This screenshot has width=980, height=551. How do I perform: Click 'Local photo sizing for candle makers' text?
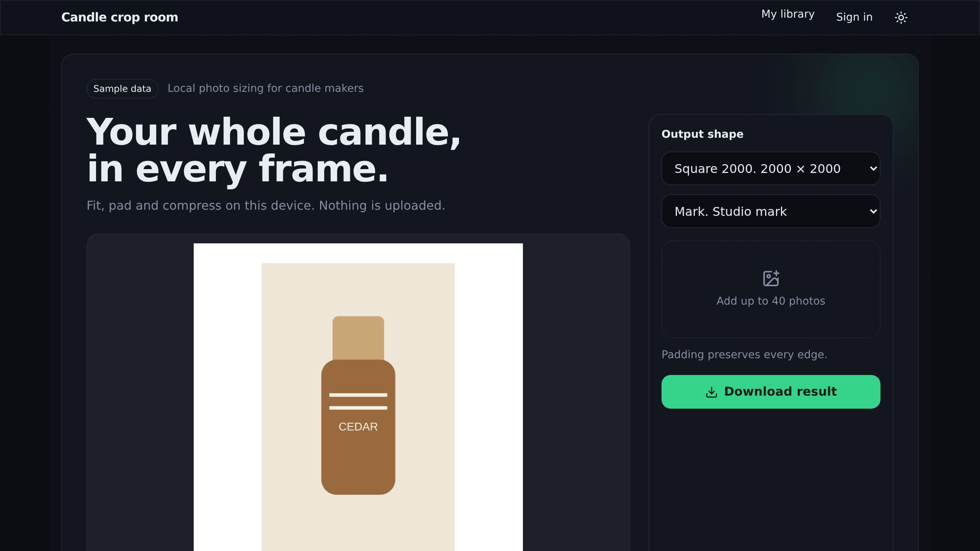pyautogui.click(x=265, y=88)
